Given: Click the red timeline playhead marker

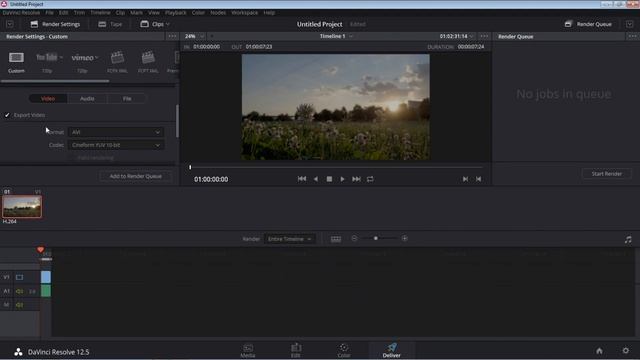Looking at the screenshot, I should coord(40,250).
